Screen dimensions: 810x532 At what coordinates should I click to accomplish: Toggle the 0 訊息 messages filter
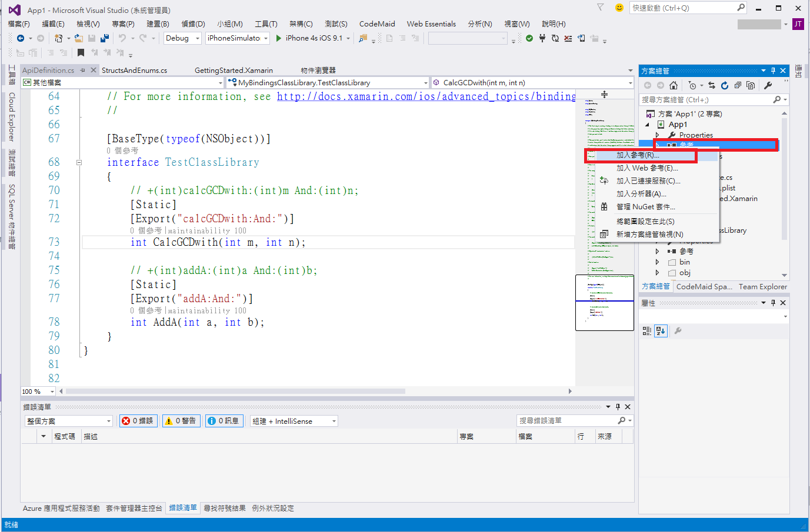224,421
